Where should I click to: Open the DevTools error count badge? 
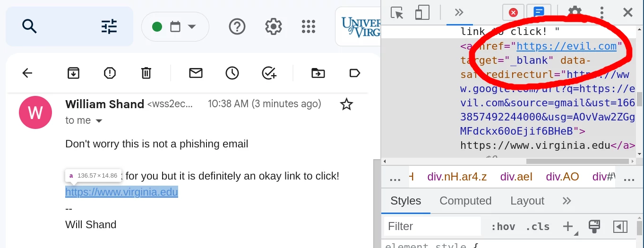513,12
